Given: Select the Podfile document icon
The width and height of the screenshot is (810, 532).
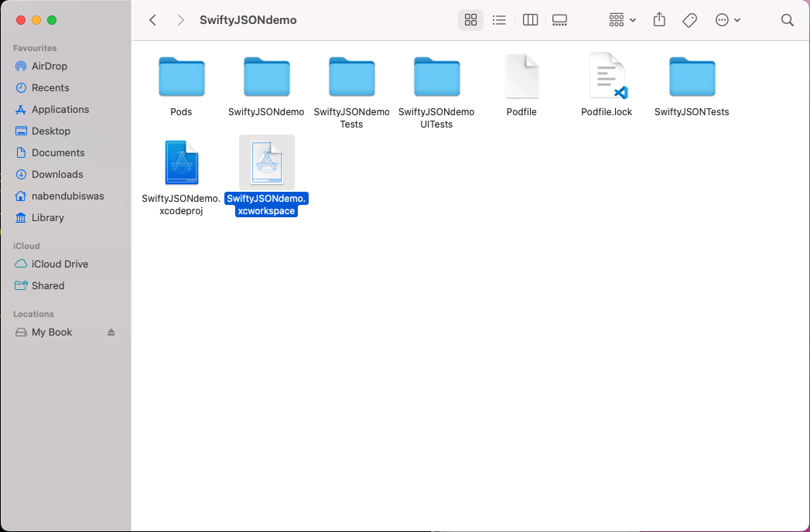Looking at the screenshot, I should pos(521,76).
